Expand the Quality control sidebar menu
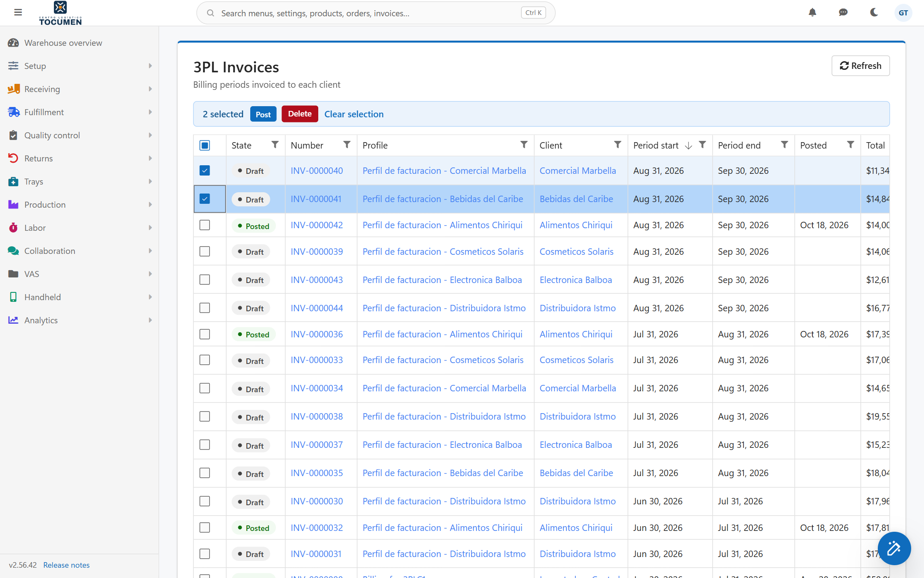The image size is (924, 578). [x=80, y=135]
